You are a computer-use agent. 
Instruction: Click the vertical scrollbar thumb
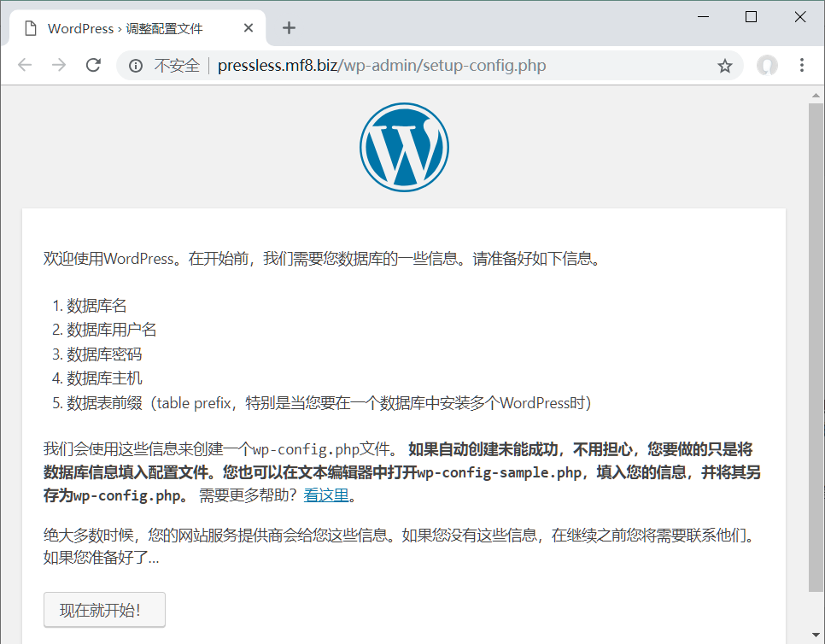coord(816,348)
